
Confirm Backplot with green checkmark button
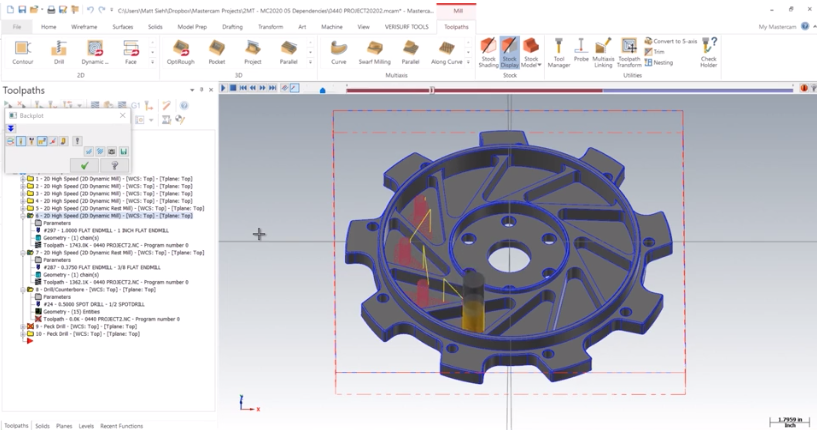(x=85, y=165)
